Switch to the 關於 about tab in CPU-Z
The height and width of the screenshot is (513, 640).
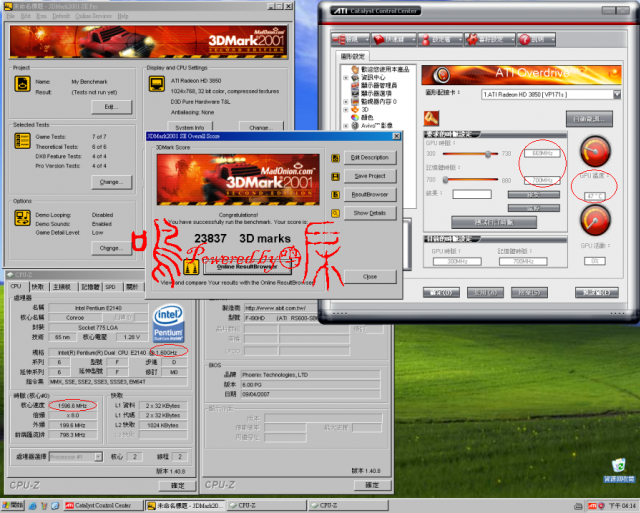[133, 287]
